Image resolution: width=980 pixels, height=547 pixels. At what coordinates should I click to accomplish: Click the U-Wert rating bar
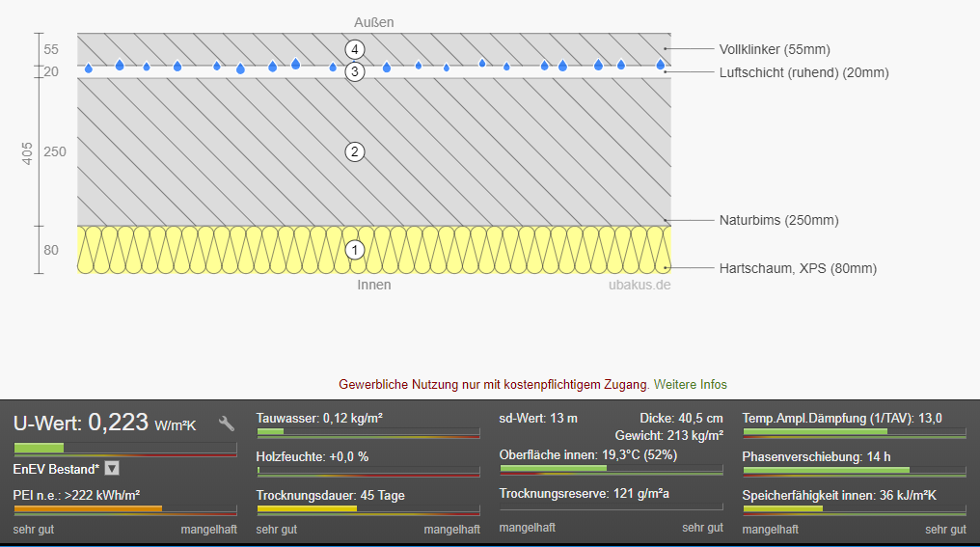124,449
